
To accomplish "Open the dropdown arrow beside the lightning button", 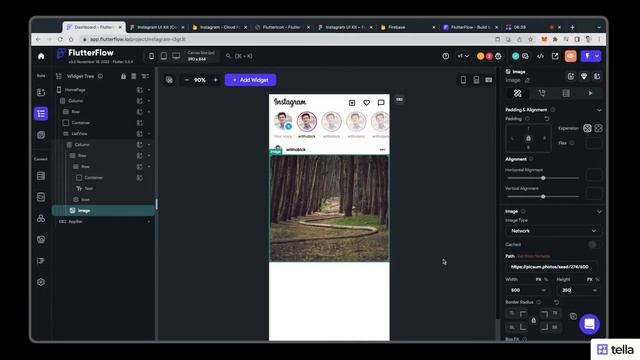I will [597, 56].
